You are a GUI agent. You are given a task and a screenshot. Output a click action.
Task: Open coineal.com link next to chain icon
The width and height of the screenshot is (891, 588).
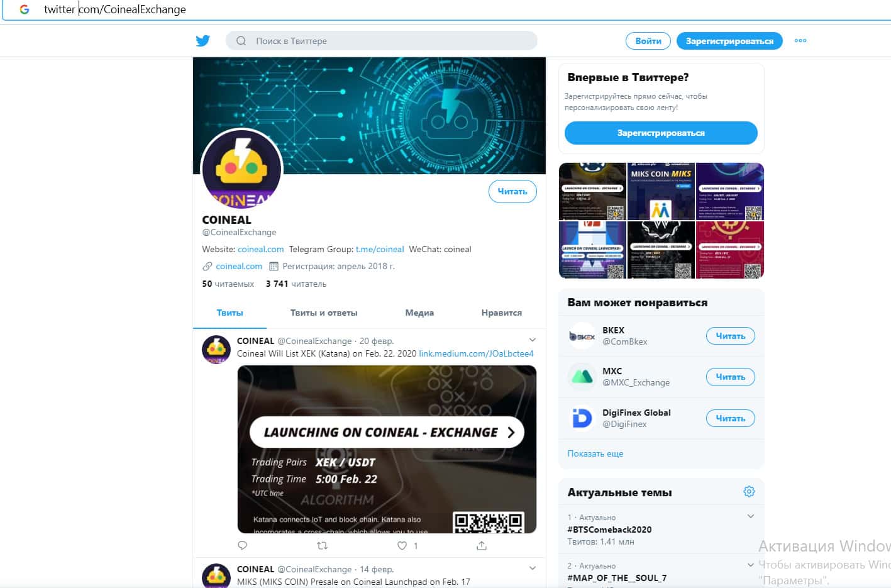pyautogui.click(x=239, y=267)
